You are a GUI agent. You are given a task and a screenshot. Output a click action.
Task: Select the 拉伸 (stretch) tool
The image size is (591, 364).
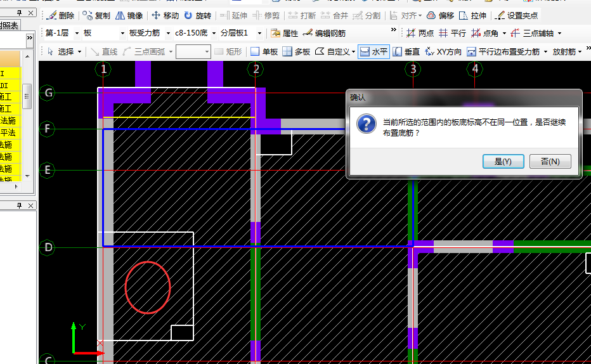click(472, 15)
